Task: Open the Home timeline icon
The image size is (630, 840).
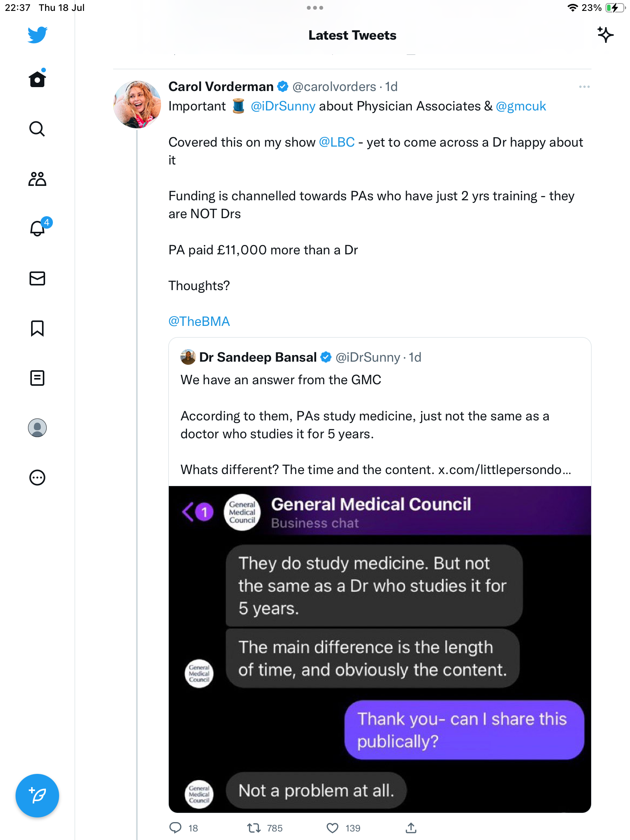Action: point(37,79)
